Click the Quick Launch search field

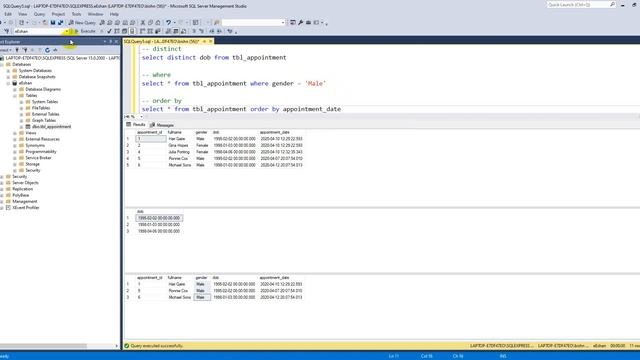[579, 5]
